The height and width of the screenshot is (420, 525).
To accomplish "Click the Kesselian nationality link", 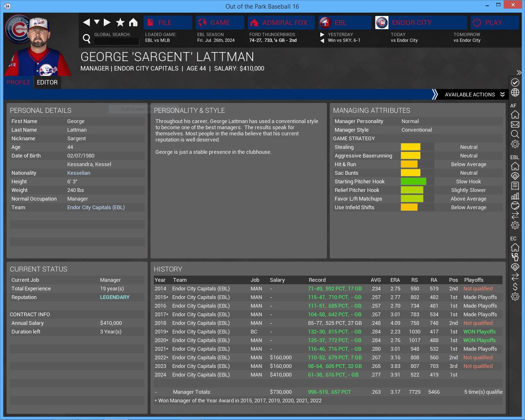I will coord(79,173).
